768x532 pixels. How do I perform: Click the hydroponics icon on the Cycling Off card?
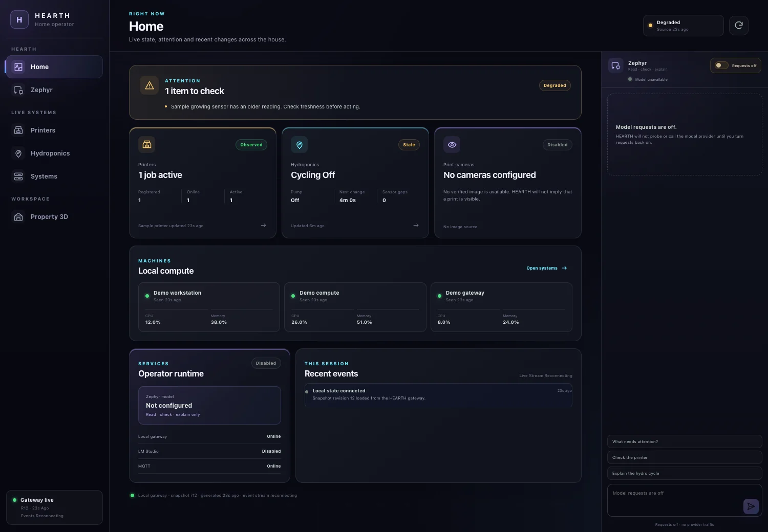click(x=300, y=145)
